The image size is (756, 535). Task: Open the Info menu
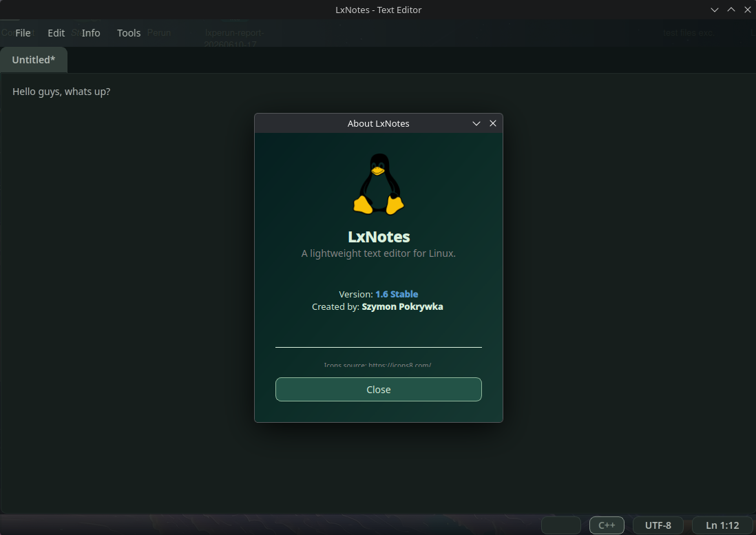(x=91, y=33)
